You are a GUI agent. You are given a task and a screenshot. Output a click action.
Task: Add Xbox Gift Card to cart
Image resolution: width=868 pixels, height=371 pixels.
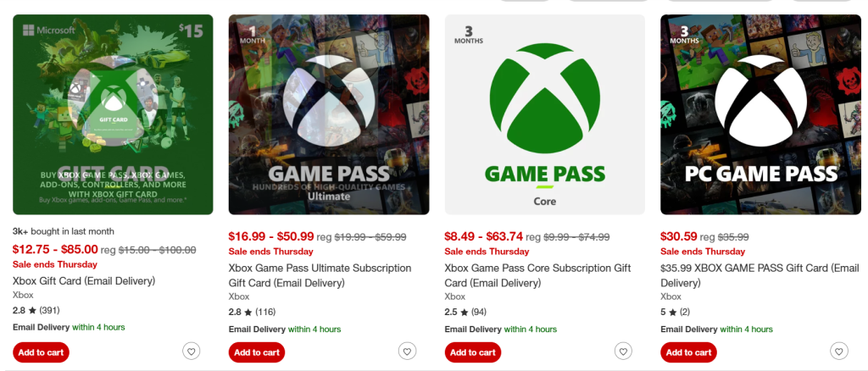[41, 352]
